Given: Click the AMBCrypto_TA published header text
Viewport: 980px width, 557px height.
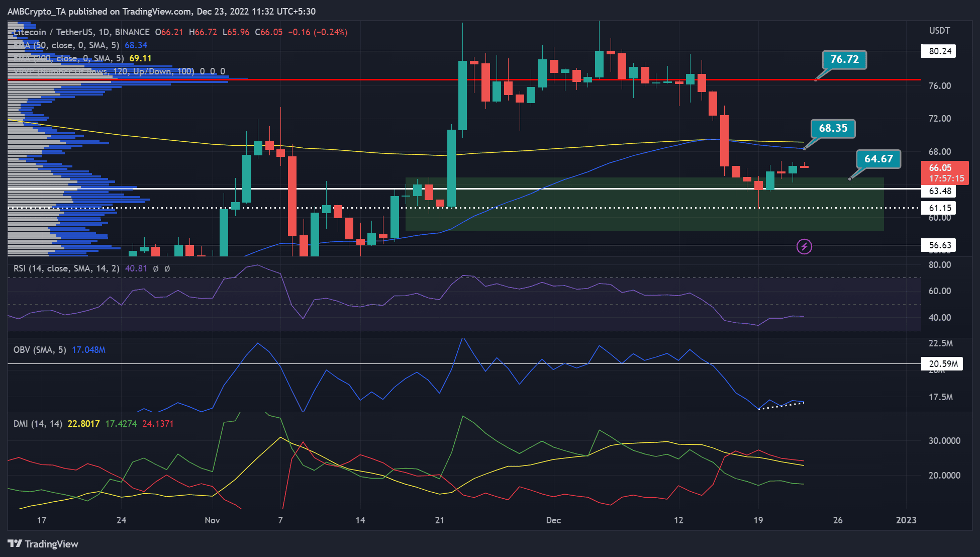Looking at the screenshot, I should 161,11.
